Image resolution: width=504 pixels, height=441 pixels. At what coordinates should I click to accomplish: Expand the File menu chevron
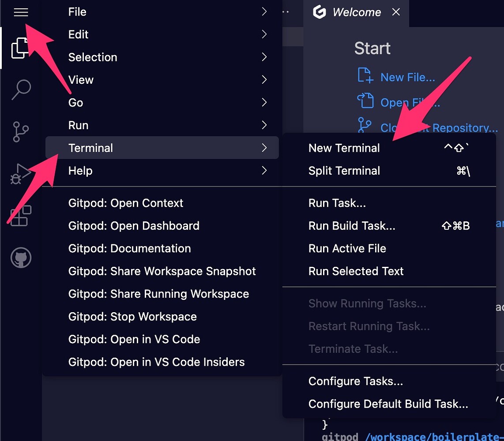pyautogui.click(x=264, y=11)
